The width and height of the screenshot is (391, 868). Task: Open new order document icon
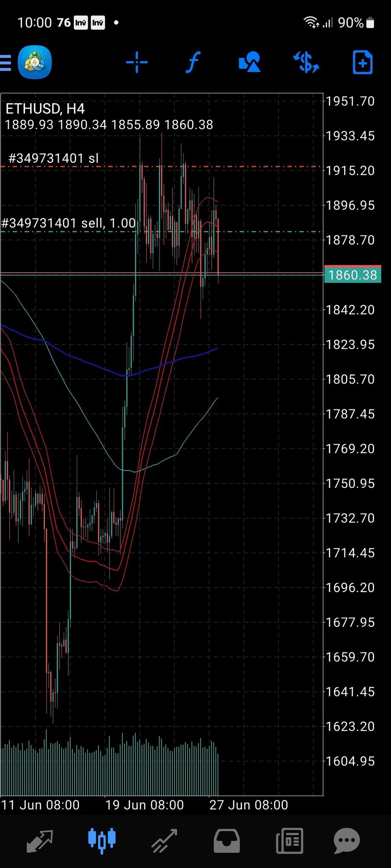point(363,62)
